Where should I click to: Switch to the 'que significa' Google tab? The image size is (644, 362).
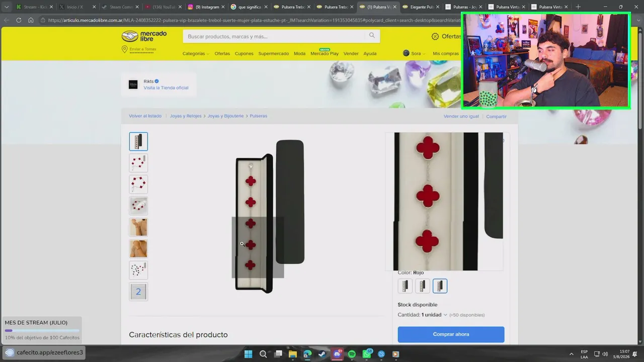coord(248,7)
